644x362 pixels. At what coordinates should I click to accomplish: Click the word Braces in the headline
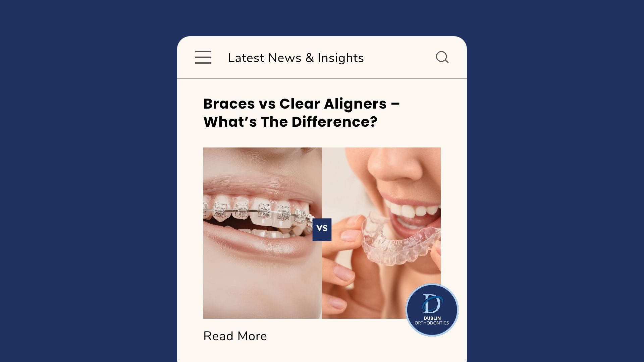(229, 104)
